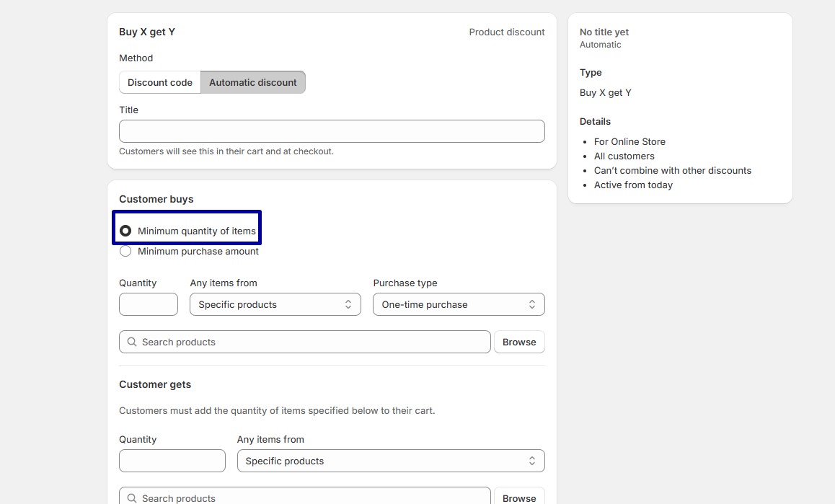Image resolution: width=835 pixels, height=504 pixels.
Task: Click Browse button under Customer buys
Action: point(519,342)
